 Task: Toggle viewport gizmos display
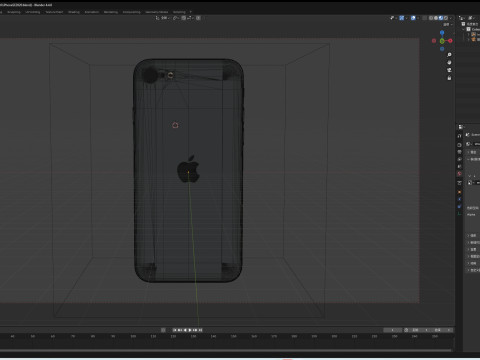tap(402, 18)
